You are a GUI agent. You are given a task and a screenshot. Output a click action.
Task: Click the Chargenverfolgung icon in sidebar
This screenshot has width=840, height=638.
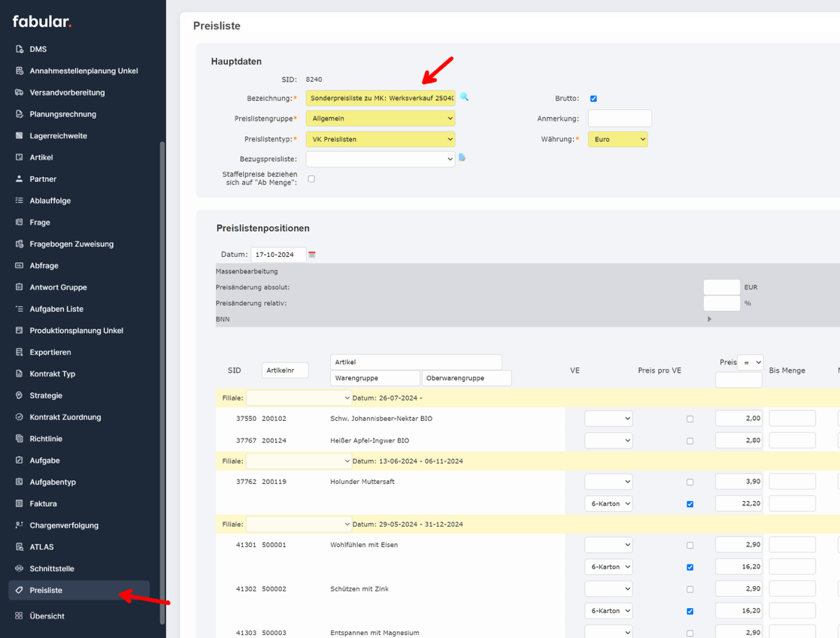(x=20, y=525)
